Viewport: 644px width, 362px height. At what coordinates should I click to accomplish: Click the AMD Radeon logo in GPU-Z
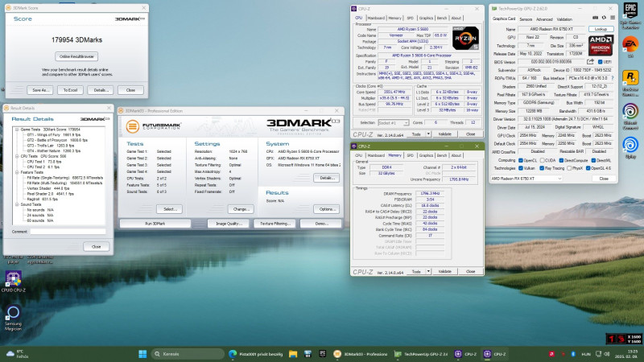601,45
